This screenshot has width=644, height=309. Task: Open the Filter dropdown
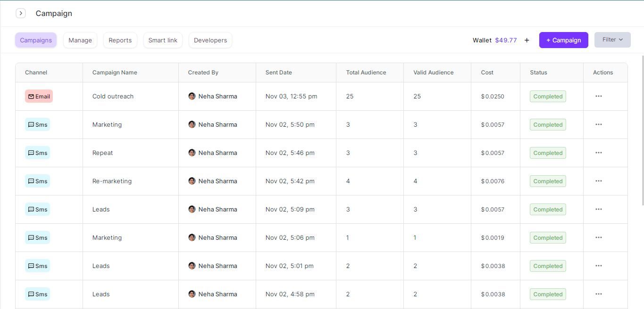[612, 40]
